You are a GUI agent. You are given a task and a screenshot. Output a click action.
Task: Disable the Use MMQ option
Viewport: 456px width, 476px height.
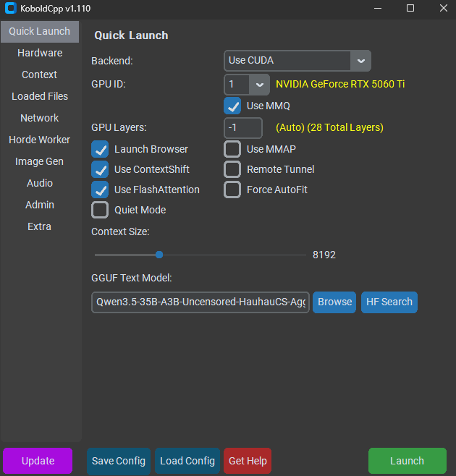[232, 106]
